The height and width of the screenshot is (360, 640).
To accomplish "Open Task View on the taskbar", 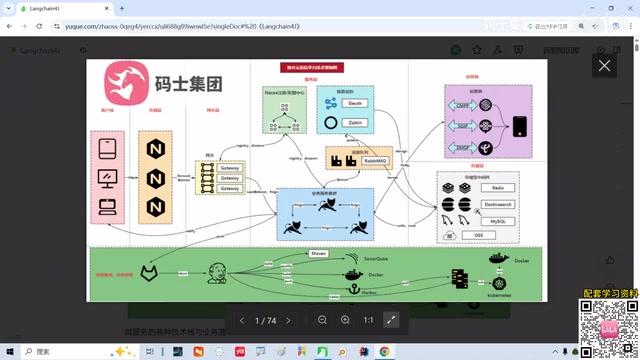I will tap(150, 351).
